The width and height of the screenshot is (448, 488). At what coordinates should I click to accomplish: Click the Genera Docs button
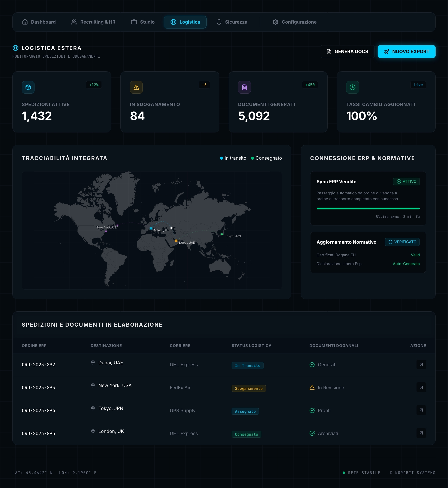click(x=347, y=51)
